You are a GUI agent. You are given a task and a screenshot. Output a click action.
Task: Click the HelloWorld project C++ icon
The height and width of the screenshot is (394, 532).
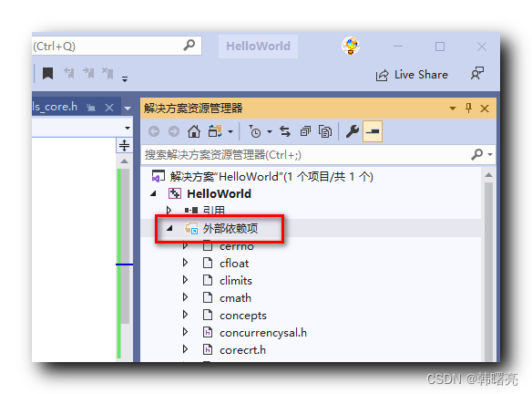coord(175,193)
